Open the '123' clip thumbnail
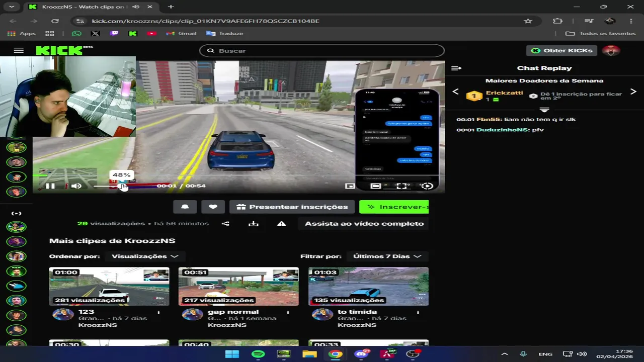Viewport: 644px width, 362px height. 109,286
